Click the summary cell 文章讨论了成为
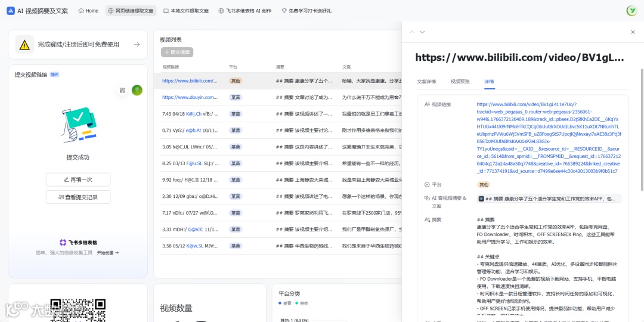 click(x=304, y=97)
